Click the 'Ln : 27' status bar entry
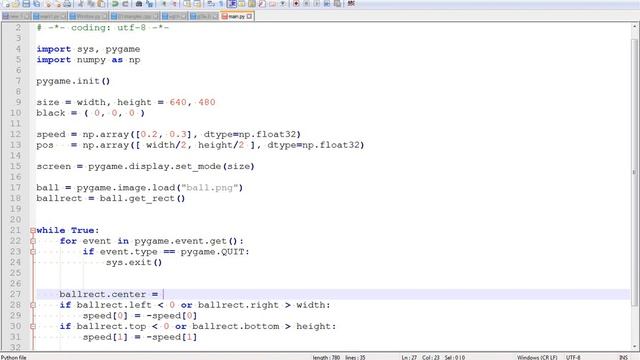 (409, 358)
